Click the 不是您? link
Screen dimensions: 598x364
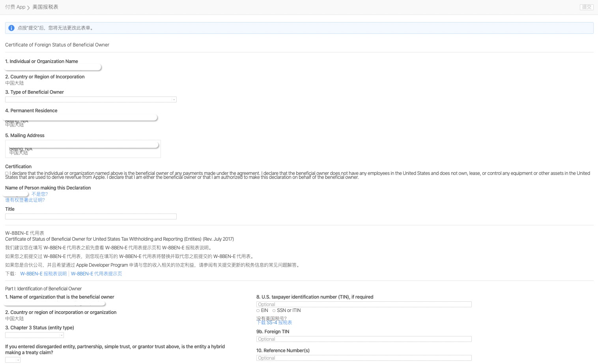pos(39,194)
